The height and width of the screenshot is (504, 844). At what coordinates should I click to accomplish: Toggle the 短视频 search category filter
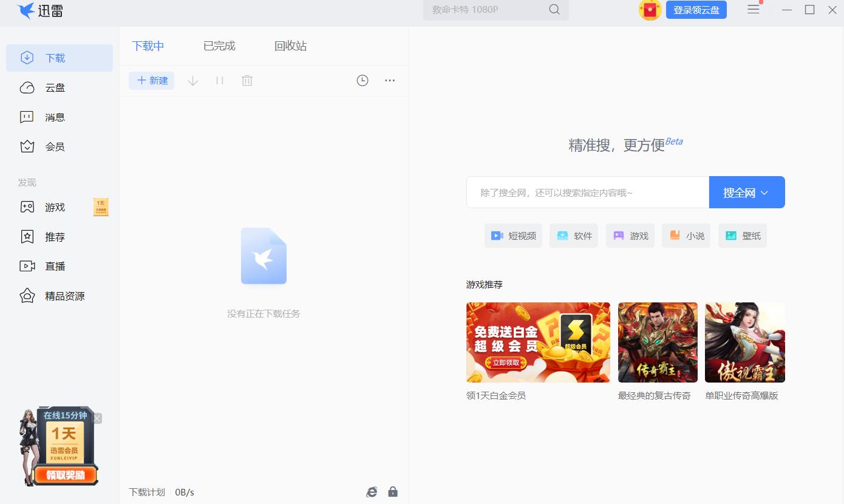pos(513,236)
